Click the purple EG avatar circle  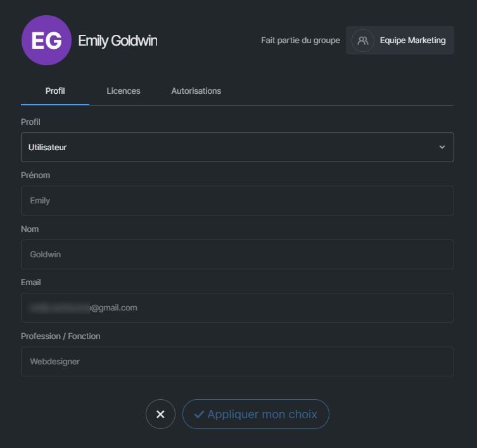(46, 41)
